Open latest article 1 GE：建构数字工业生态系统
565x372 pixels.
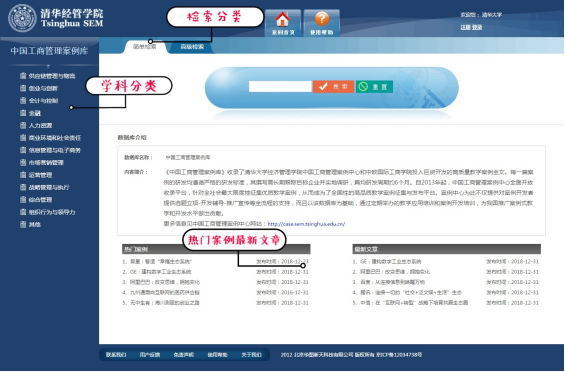click(x=391, y=261)
